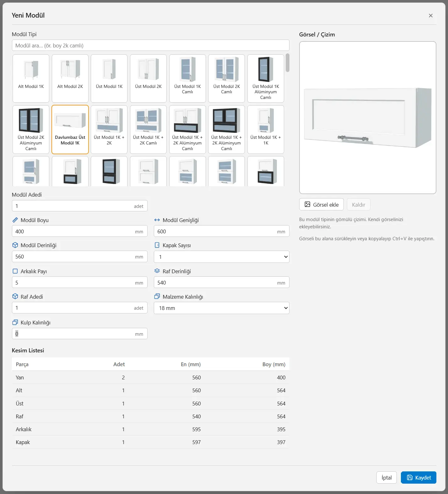Viewport: 448px width, 494px height.
Task: Click the Kulp Kalınlığı input field
Action: pos(79,334)
